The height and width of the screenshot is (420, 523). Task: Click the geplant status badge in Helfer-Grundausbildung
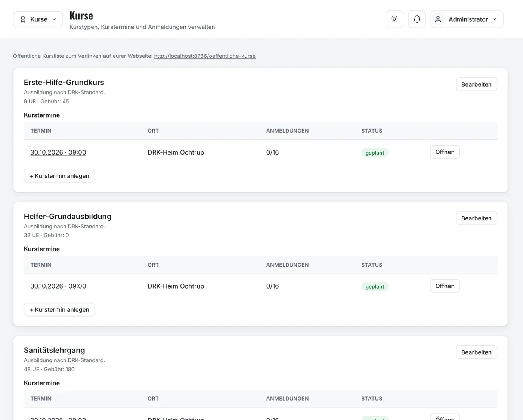coord(375,287)
